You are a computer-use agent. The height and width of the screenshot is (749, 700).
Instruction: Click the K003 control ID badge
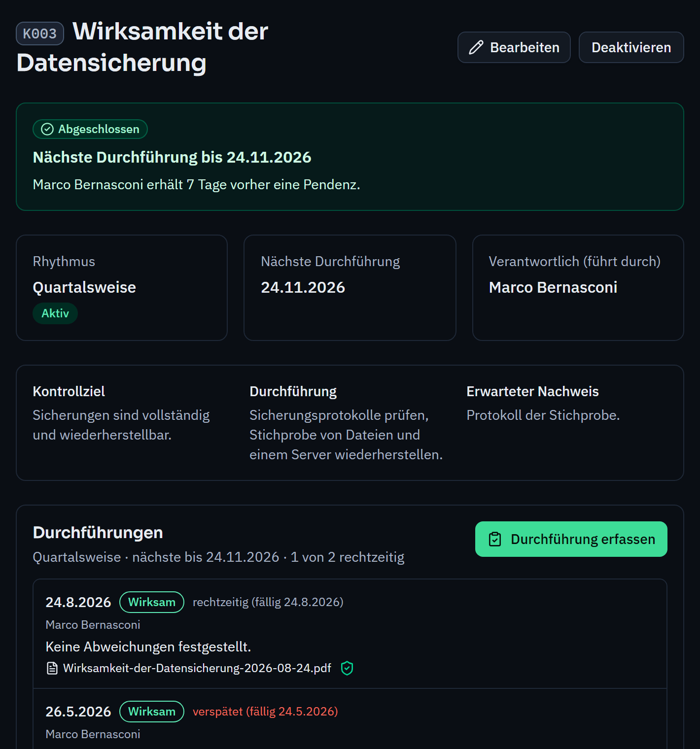[40, 34]
